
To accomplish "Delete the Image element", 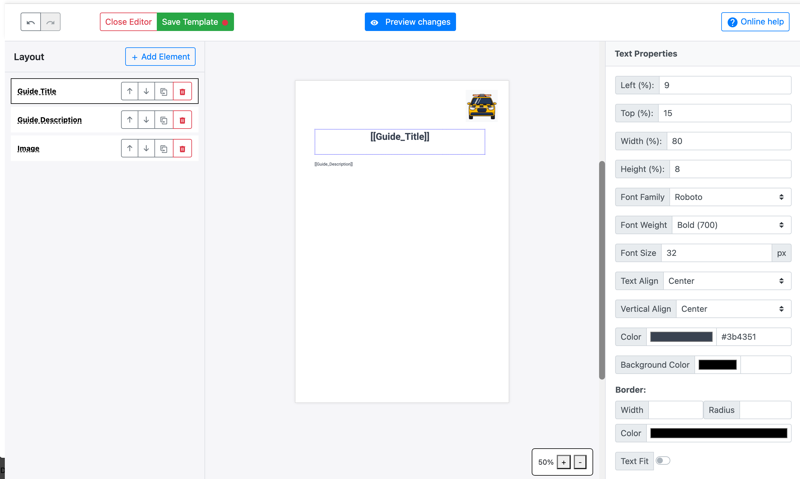I will coord(182,149).
